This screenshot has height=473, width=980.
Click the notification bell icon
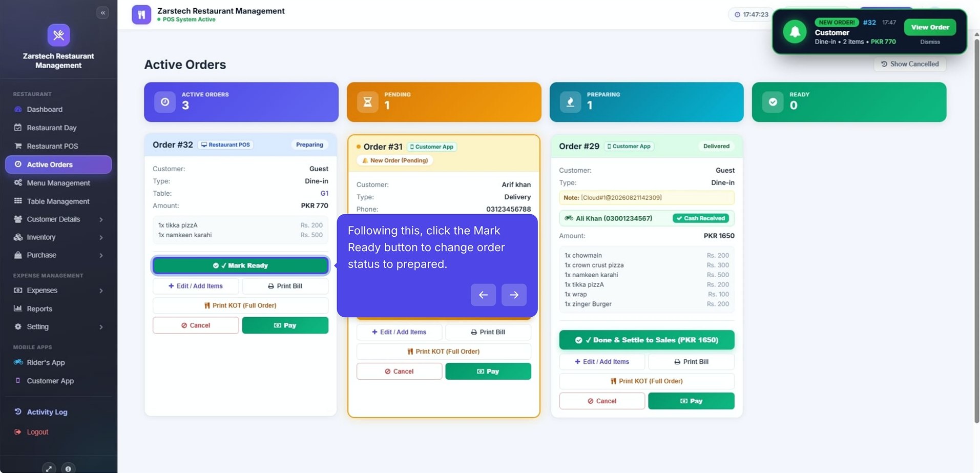click(795, 32)
